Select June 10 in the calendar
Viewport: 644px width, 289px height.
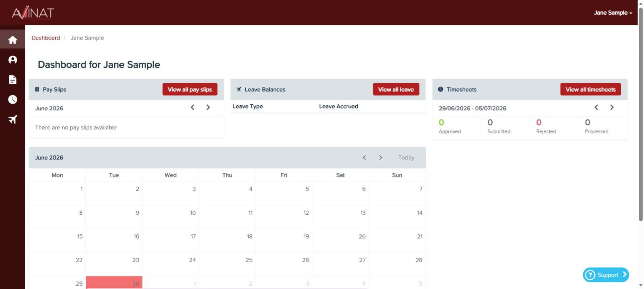coord(171,217)
